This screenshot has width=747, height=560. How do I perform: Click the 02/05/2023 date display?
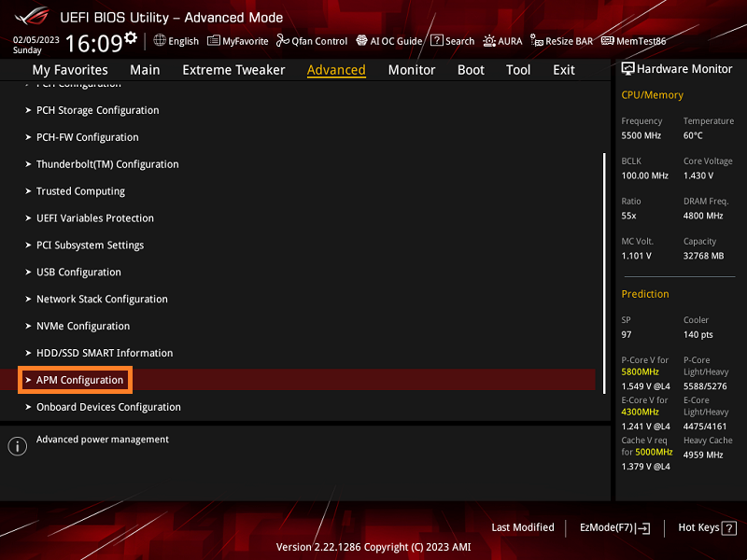click(36, 40)
